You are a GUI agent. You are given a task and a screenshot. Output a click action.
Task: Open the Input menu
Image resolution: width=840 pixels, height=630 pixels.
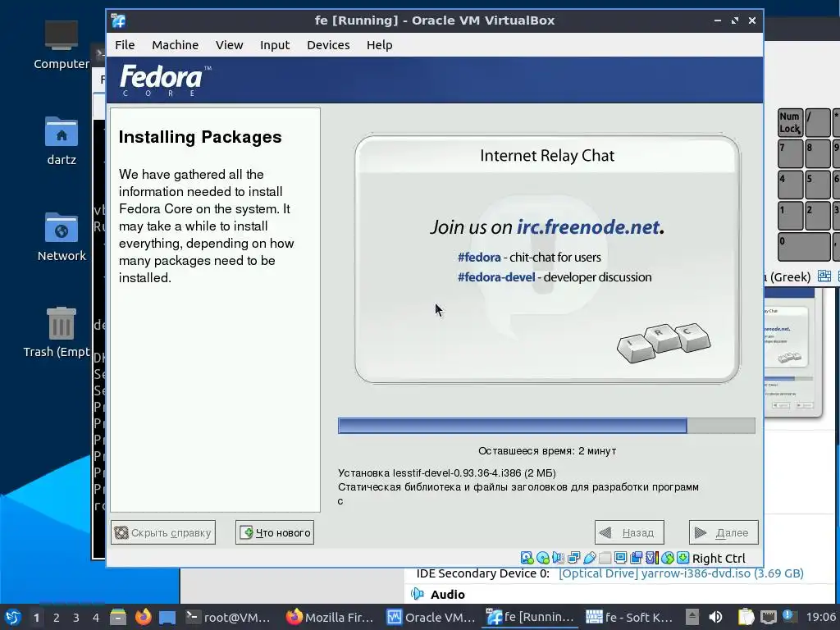(275, 45)
